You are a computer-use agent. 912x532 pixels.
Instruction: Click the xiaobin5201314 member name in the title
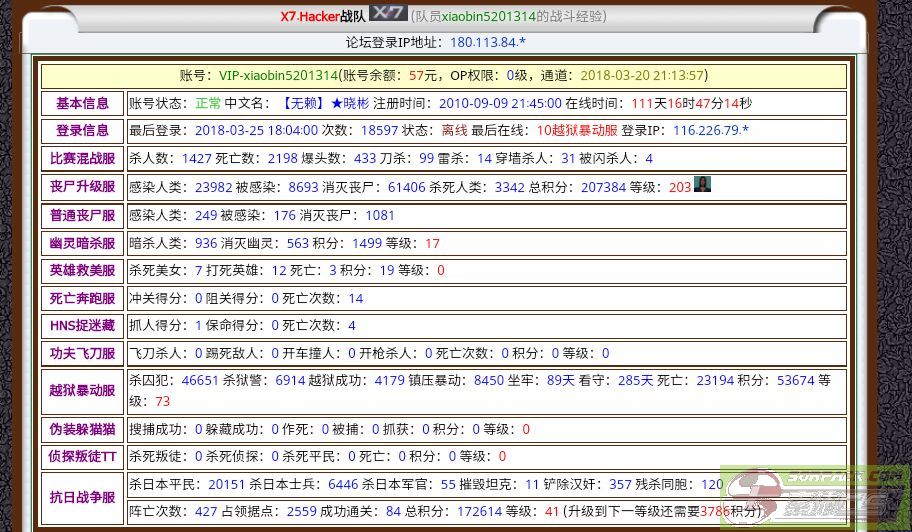488,16
